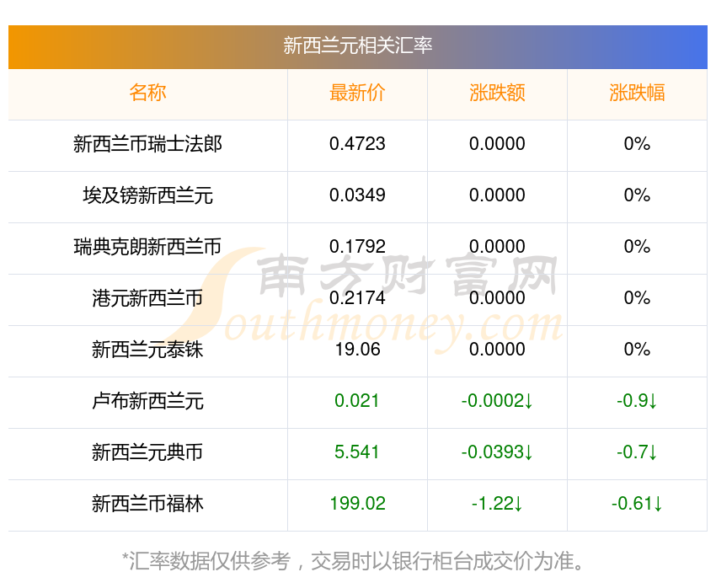
Task: Click the change value -1.22↓
Action: (497, 504)
